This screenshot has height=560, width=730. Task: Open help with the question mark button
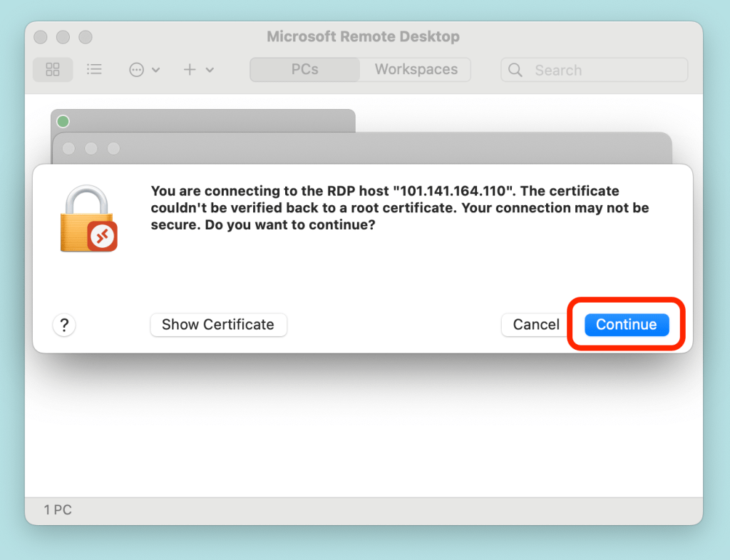[64, 325]
